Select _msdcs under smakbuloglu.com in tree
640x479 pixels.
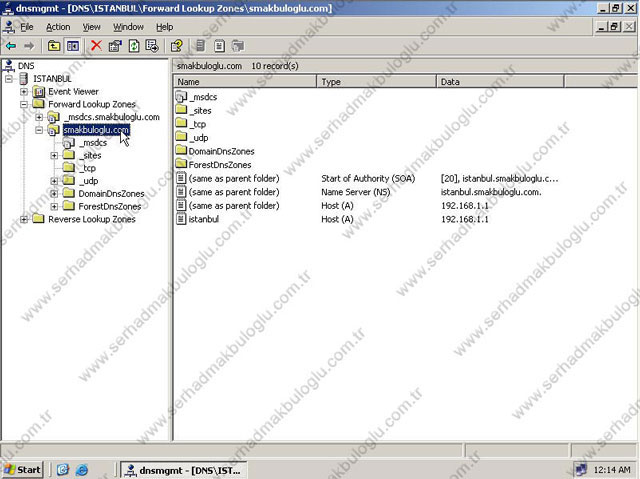pyautogui.click(x=93, y=142)
